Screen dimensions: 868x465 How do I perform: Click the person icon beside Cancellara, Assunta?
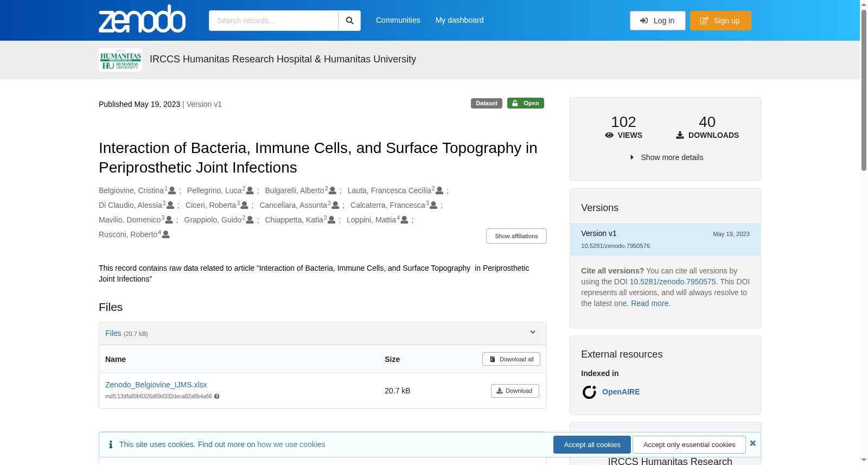point(335,205)
